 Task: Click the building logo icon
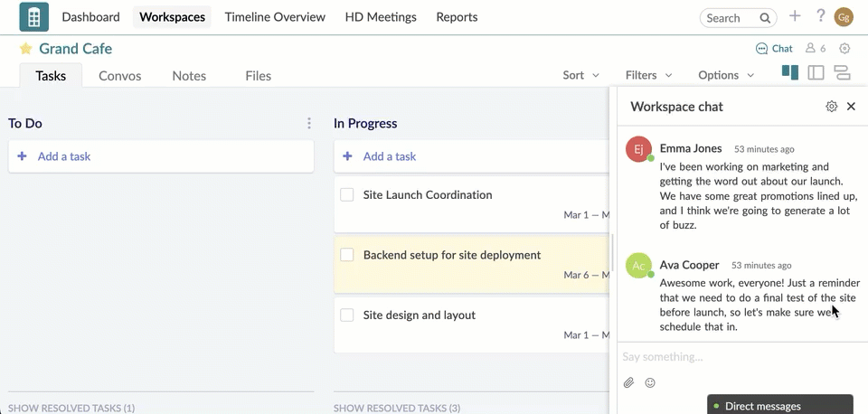[x=33, y=17]
